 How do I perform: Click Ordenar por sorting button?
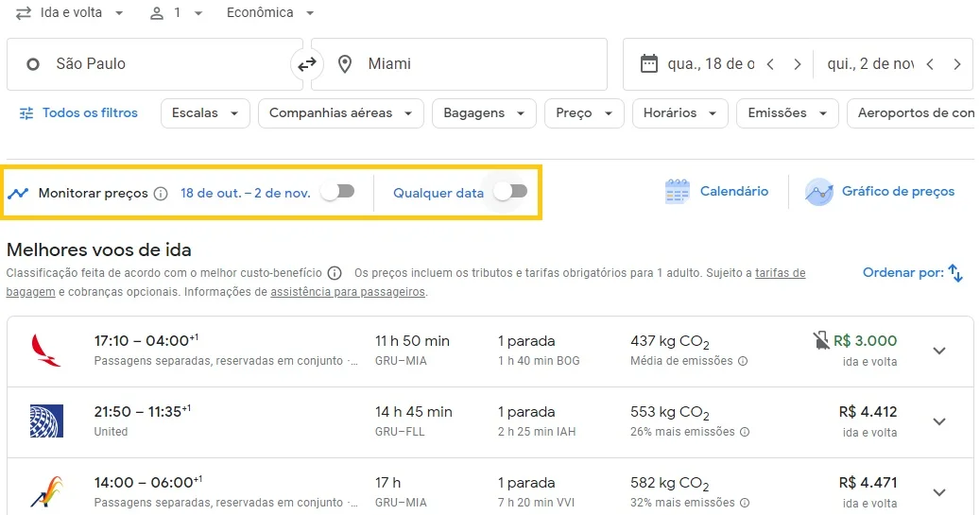(x=912, y=273)
